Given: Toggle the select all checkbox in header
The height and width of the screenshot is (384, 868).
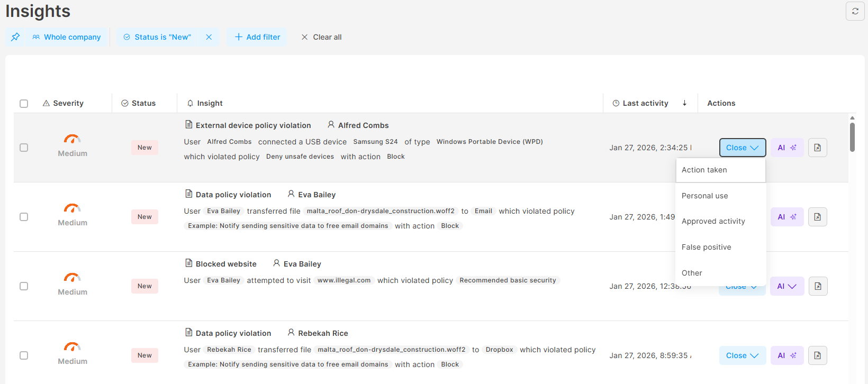Looking at the screenshot, I should pos(24,104).
